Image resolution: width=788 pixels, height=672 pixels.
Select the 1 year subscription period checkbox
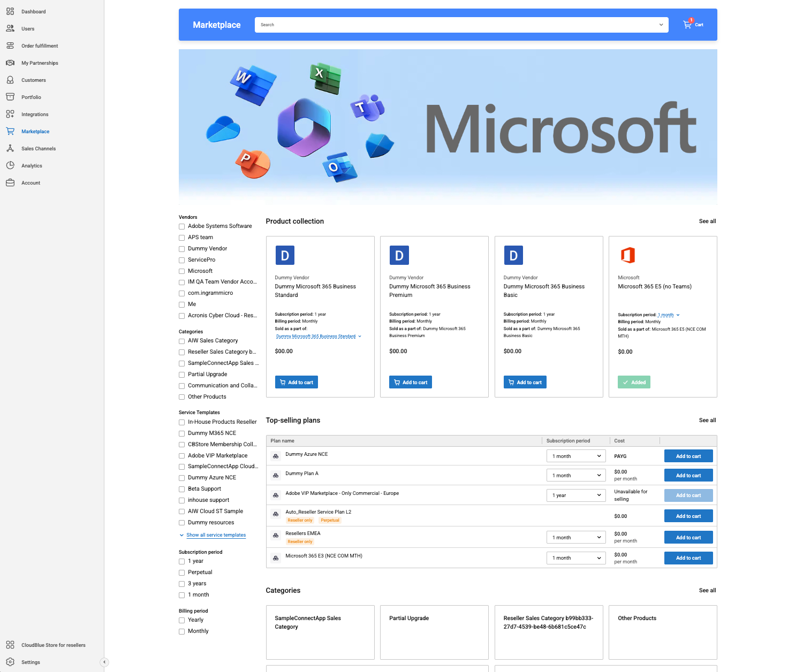tap(181, 561)
